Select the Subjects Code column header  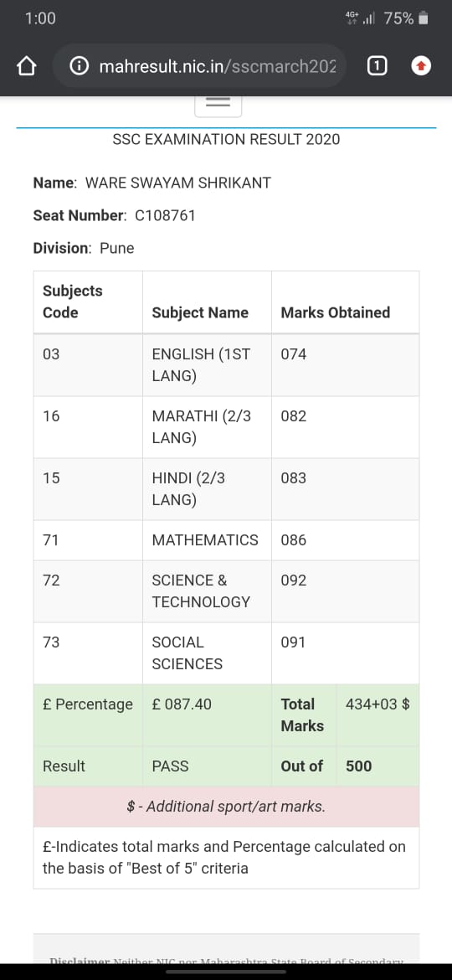pyautogui.click(x=88, y=302)
